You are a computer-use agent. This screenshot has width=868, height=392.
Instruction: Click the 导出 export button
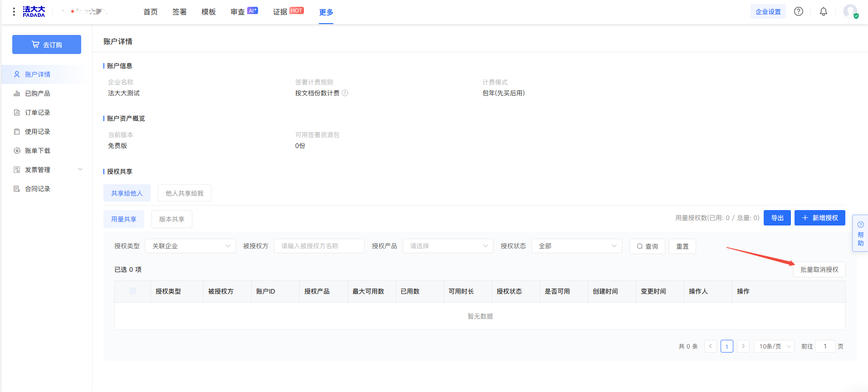[777, 218]
